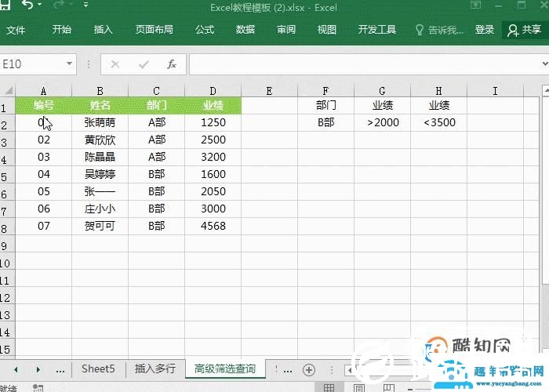The height and width of the screenshot is (392, 549).
Task: Select row 5 header
Action: click(x=7, y=175)
